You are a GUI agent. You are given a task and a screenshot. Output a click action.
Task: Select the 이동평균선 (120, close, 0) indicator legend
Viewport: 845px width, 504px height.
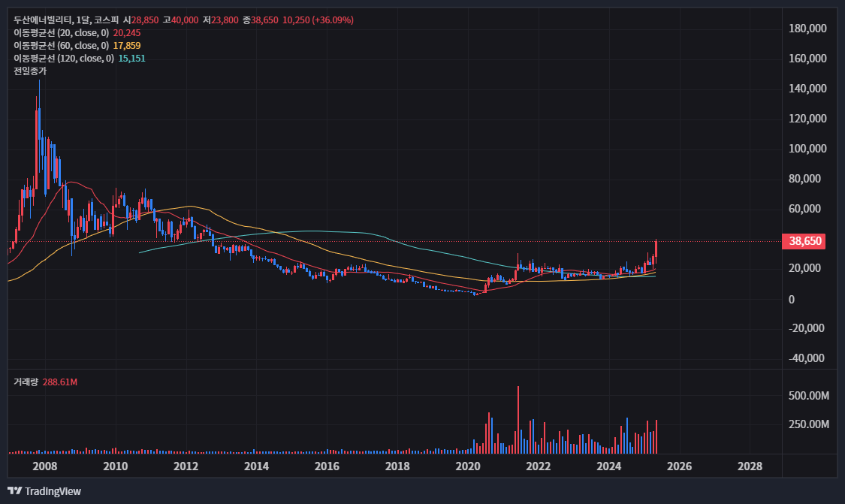64,59
